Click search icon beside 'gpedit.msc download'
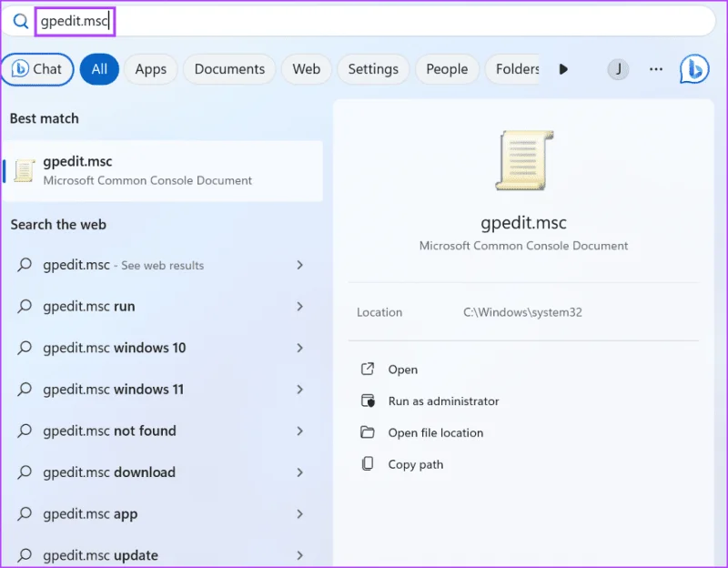The width and height of the screenshot is (728, 568). pos(25,472)
